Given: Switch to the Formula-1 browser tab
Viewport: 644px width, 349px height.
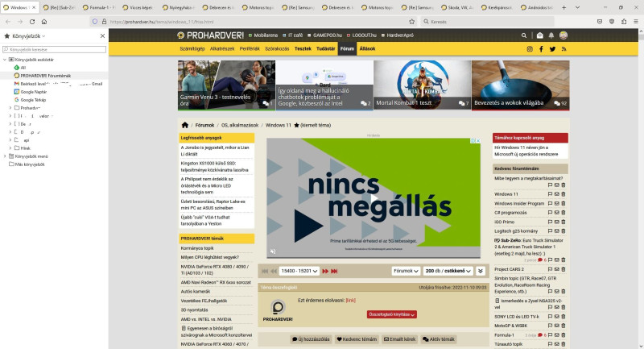Looking at the screenshot, I should (99, 7).
